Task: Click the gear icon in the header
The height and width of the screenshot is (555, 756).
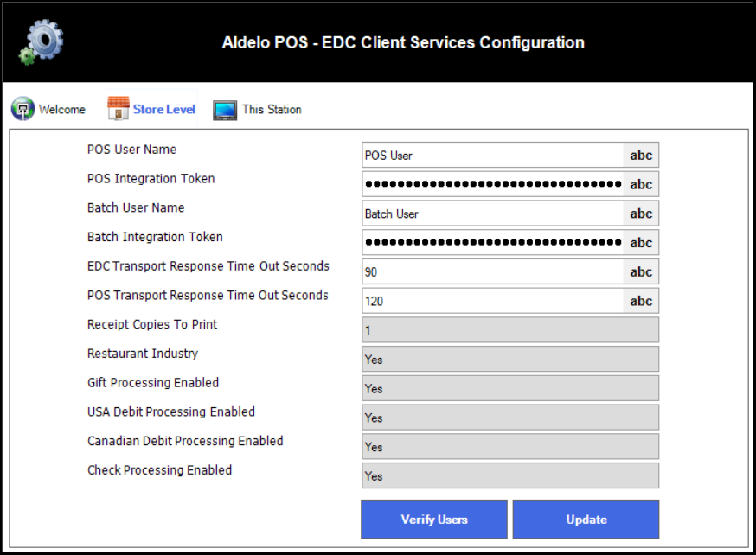Action: (41, 41)
